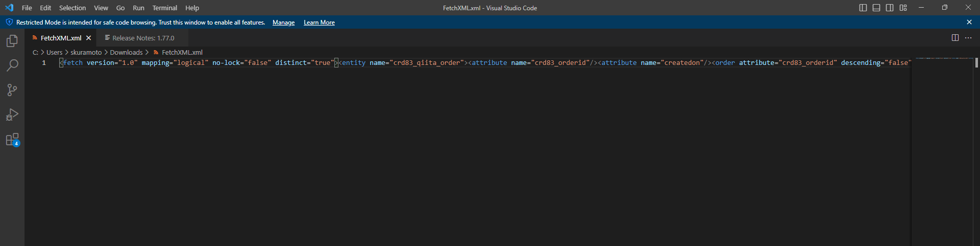Open the Explorer view in activity bar
This screenshot has width=980, height=246.
pos(12,41)
